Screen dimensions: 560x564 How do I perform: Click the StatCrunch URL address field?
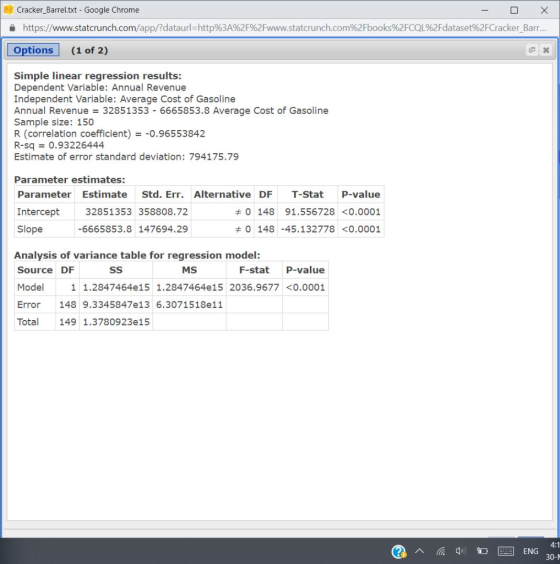(x=284, y=28)
